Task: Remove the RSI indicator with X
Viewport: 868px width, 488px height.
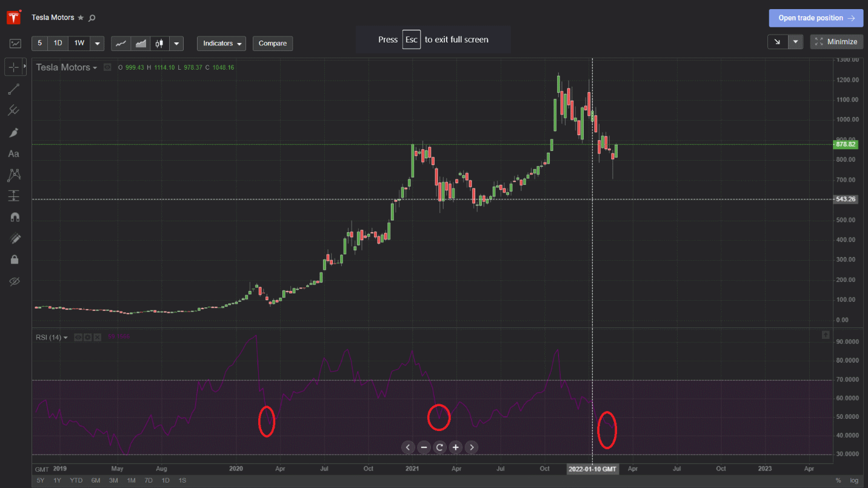Action: tap(97, 337)
